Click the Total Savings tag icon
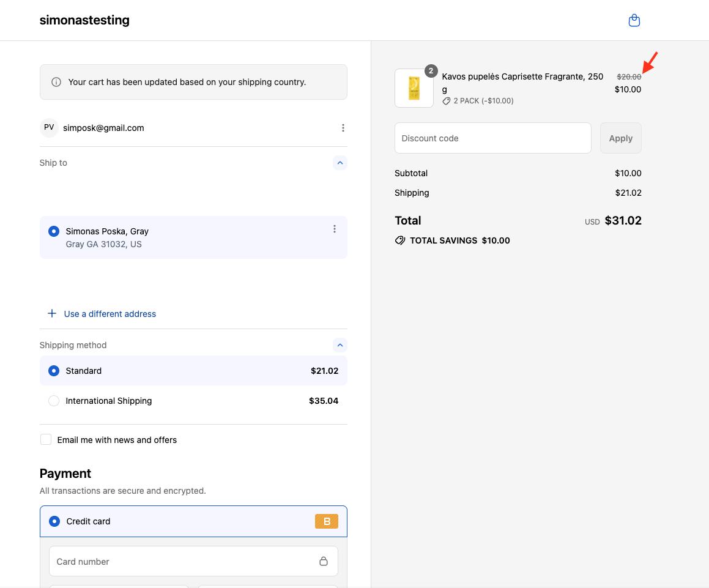This screenshot has height=588, width=709. [x=400, y=240]
